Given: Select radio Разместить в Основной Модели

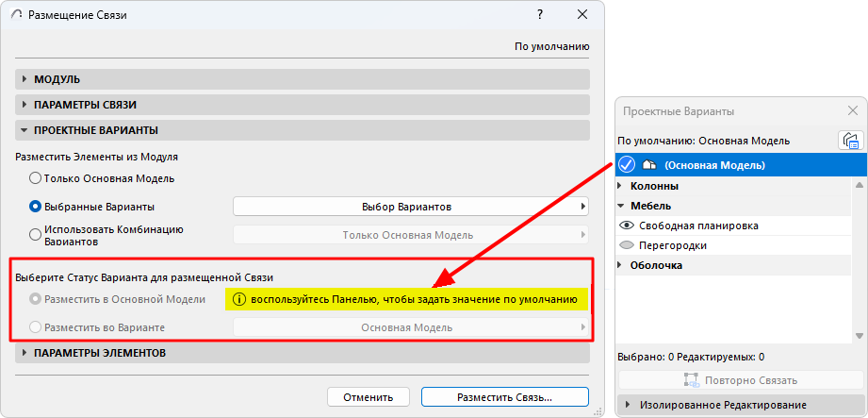Looking at the screenshot, I should (35, 299).
